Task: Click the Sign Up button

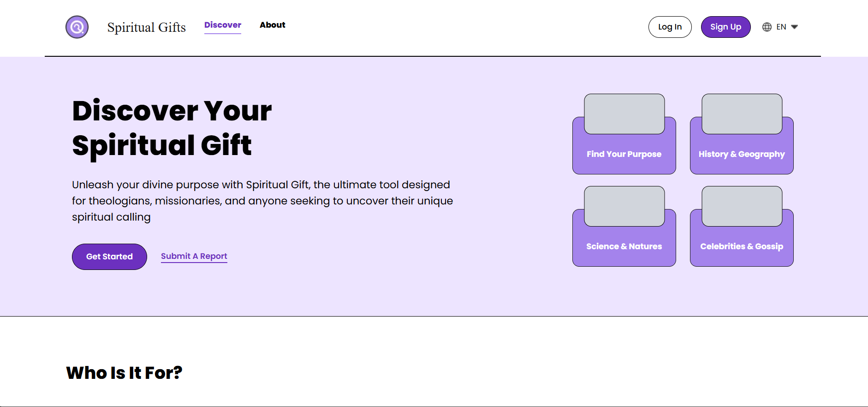Action: 725,27
